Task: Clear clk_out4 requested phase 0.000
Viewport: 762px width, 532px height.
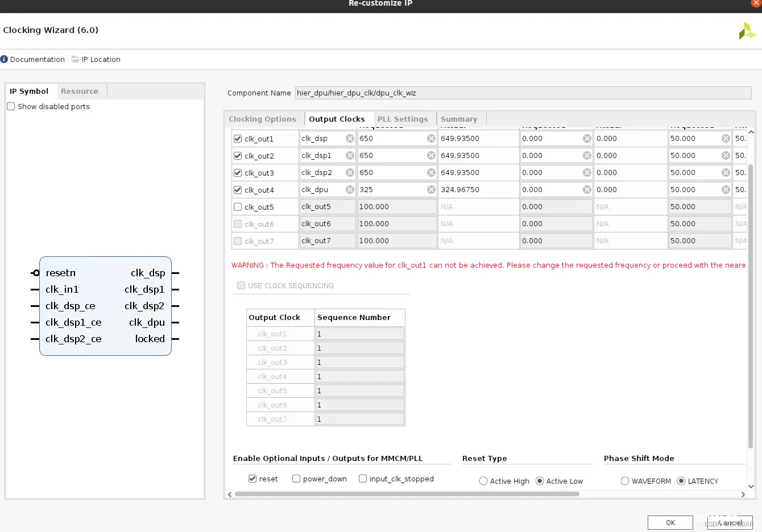Action: pos(587,190)
